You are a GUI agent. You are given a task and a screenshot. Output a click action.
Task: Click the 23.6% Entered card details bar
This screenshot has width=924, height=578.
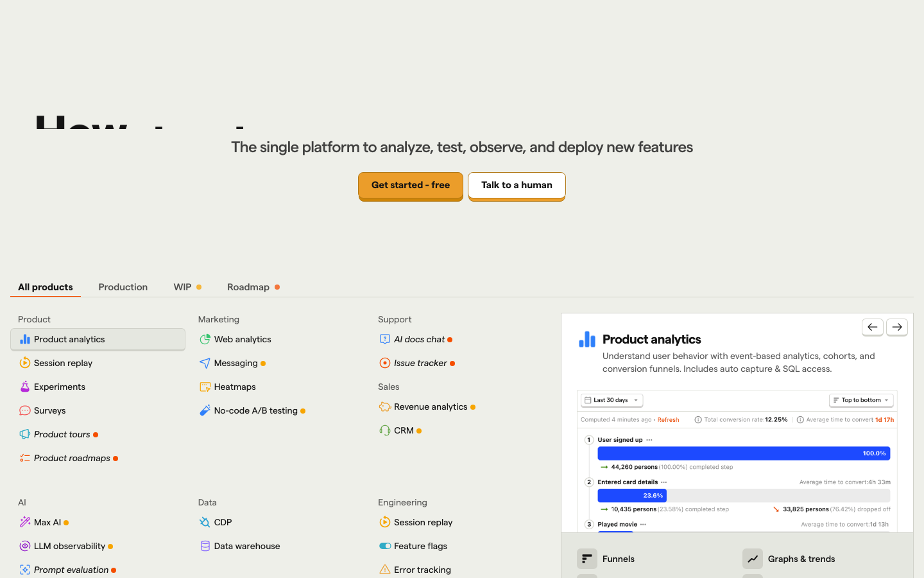tap(632, 495)
